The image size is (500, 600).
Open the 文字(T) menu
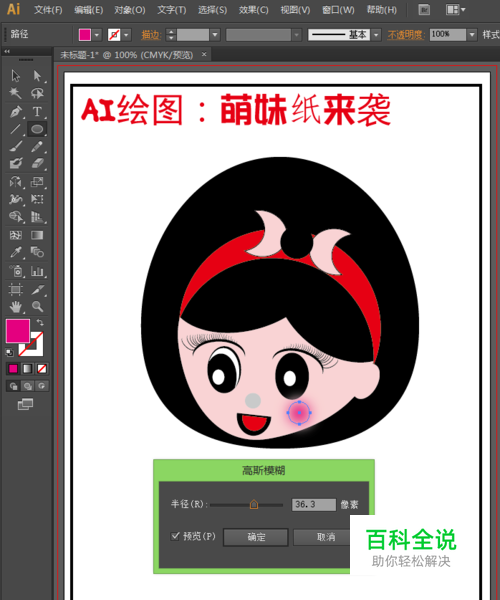point(172,10)
